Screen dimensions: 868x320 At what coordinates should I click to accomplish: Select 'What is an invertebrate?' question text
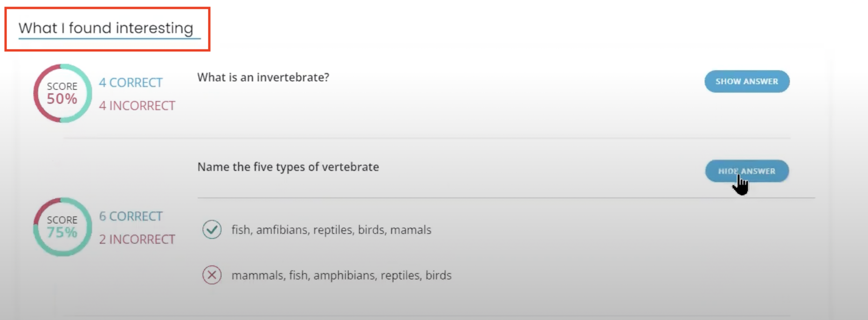click(x=263, y=77)
